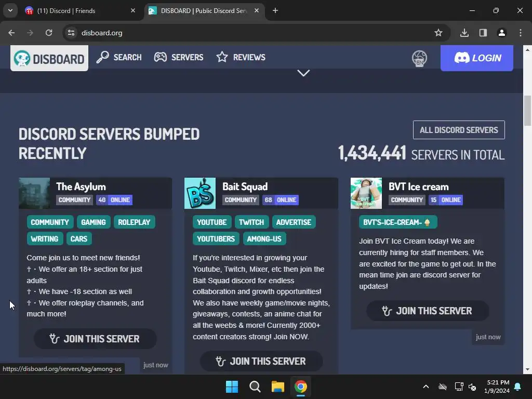Click scrollbar down arrow

tap(528, 370)
